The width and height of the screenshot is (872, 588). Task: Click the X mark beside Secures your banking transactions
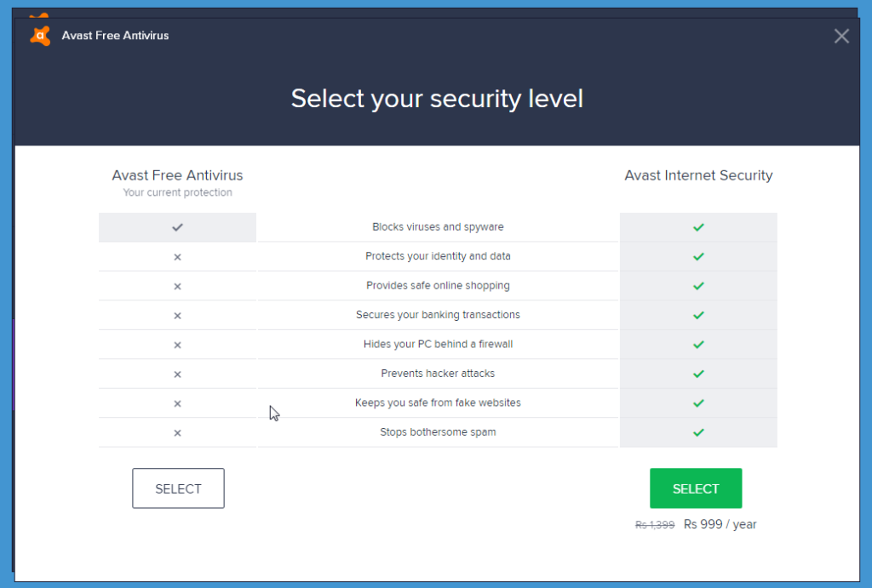click(177, 316)
